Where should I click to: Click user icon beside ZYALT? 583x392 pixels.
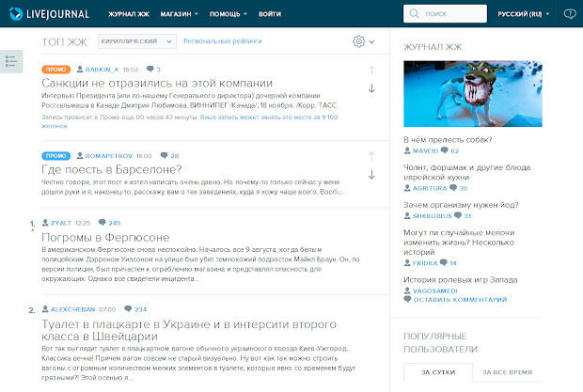point(45,223)
